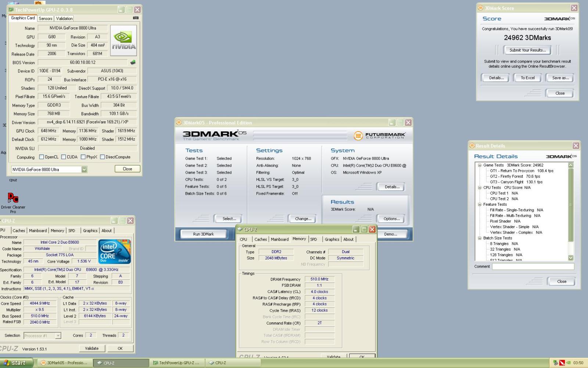Click the To Excel button

click(528, 78)
